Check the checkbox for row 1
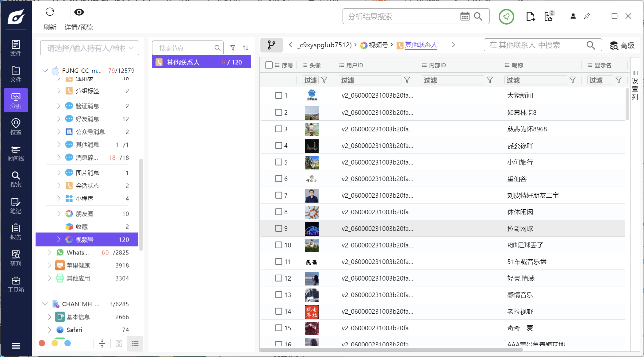The width and height of the screenshot is (644, 357). coord(278,95)
